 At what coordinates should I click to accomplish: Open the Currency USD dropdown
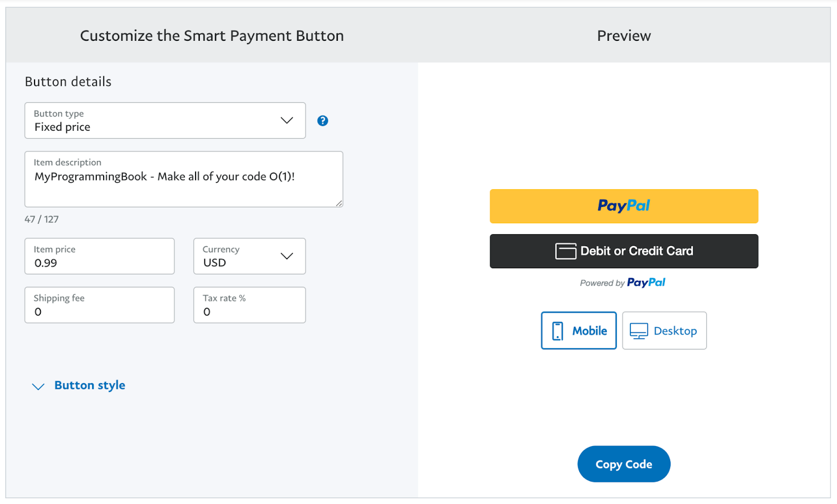[x=249, y=256]
